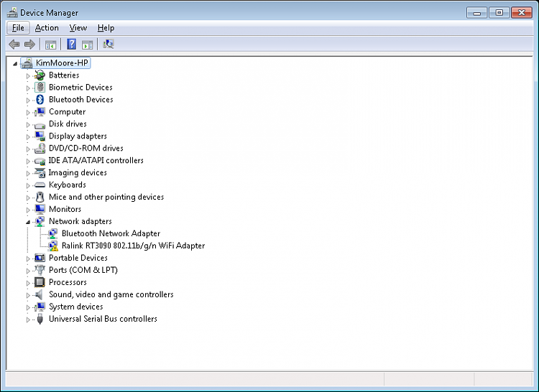The image size is (539, 392).
Task: Select the Computer category label
Action: tap(67, 111)
